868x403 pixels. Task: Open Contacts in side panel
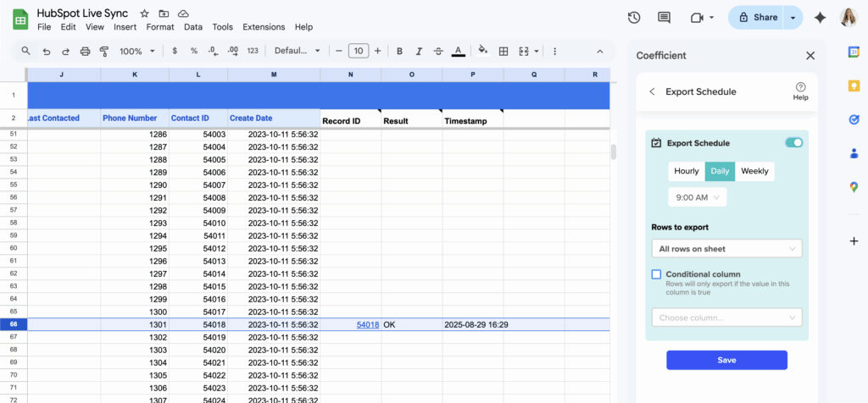pos(854,153)
